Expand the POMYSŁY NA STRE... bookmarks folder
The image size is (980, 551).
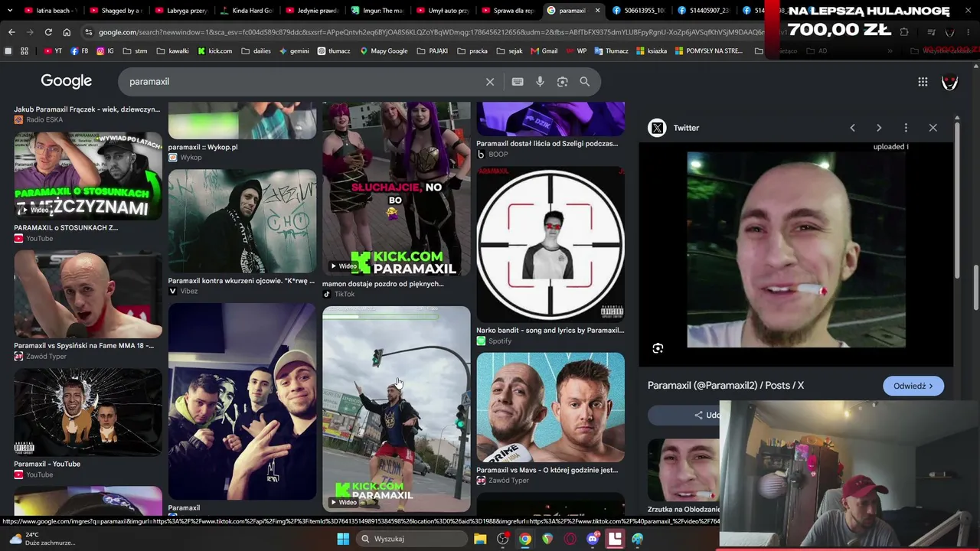coord(709,51)
